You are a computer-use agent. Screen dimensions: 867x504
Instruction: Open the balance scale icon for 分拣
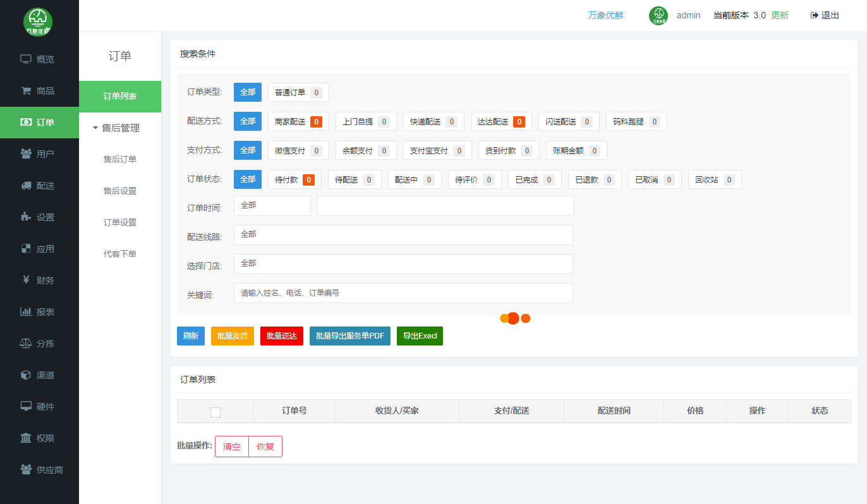coord(26,344)
